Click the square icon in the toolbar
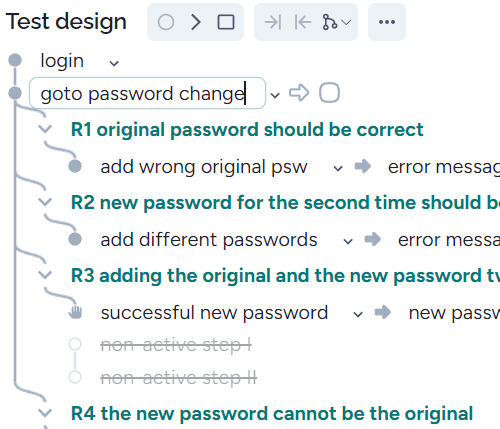Screen dimensions: 500x429 coord(226,22)
